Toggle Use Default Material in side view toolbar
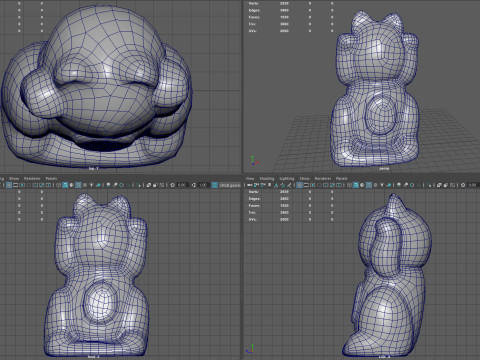Image resolution: width=480 pixels, height=360 pixels. [x=362, y=185]
